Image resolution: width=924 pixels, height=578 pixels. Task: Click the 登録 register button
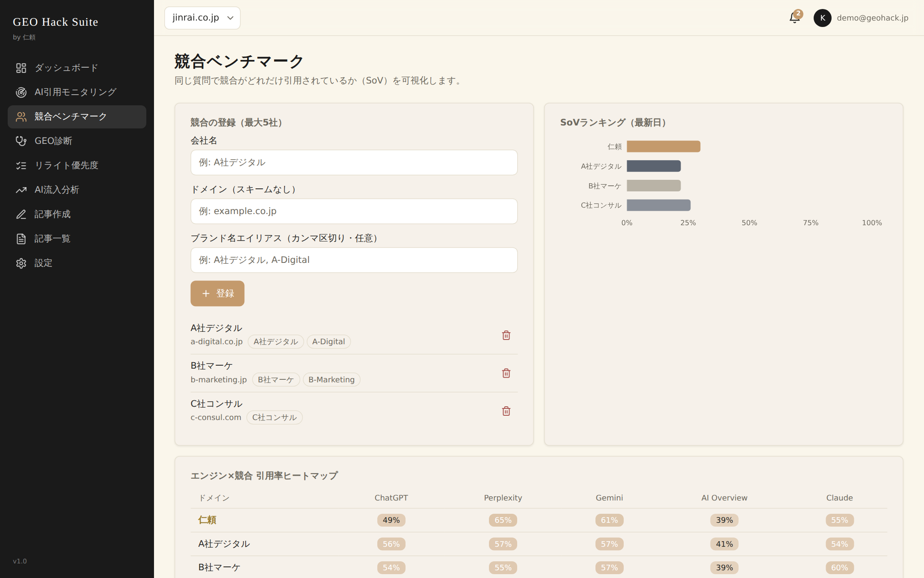(x=217, y=293)
